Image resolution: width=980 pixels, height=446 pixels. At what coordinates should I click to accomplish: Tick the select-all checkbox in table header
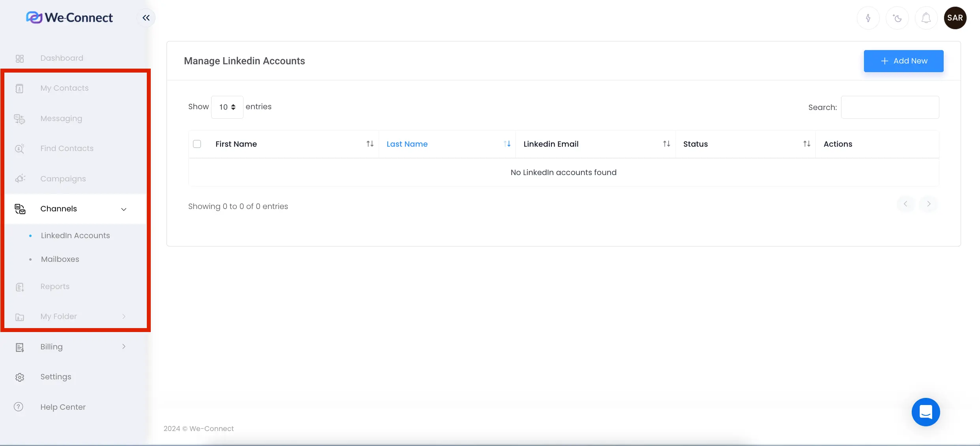coord(197,144)
